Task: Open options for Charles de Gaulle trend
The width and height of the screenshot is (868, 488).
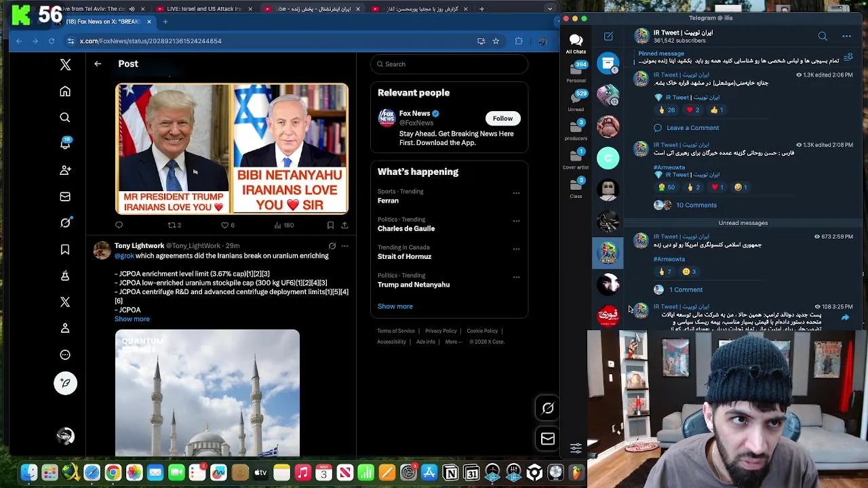Action: coord(516,221)
